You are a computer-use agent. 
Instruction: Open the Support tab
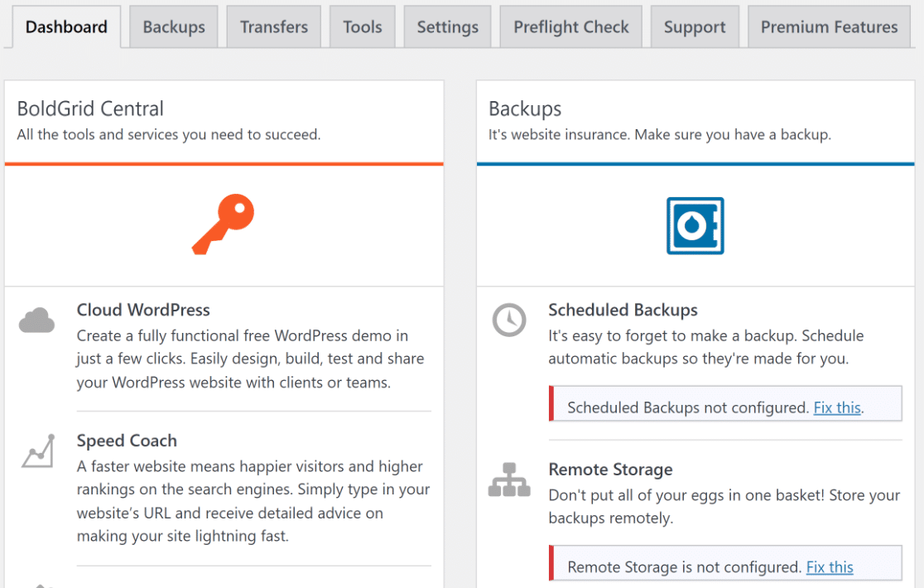[x=695, y=27]
